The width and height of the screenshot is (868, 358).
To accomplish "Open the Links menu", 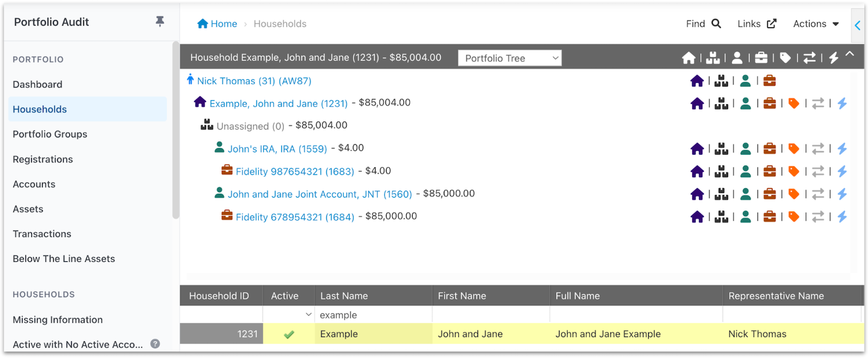I will (757, 24).
